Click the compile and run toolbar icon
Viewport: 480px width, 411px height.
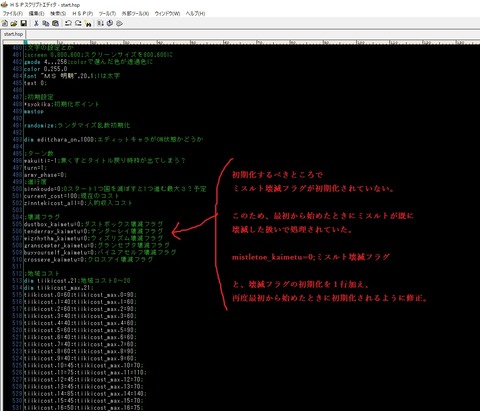tap(100, 23)
